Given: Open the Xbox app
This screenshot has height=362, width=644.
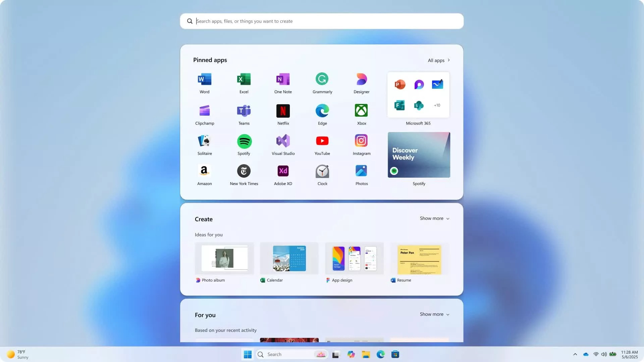Looking at the screenshot, I should tap(361, 114).
